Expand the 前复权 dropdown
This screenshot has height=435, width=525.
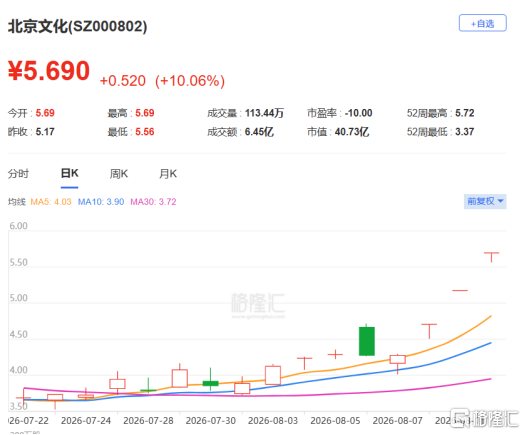(485, 201)
